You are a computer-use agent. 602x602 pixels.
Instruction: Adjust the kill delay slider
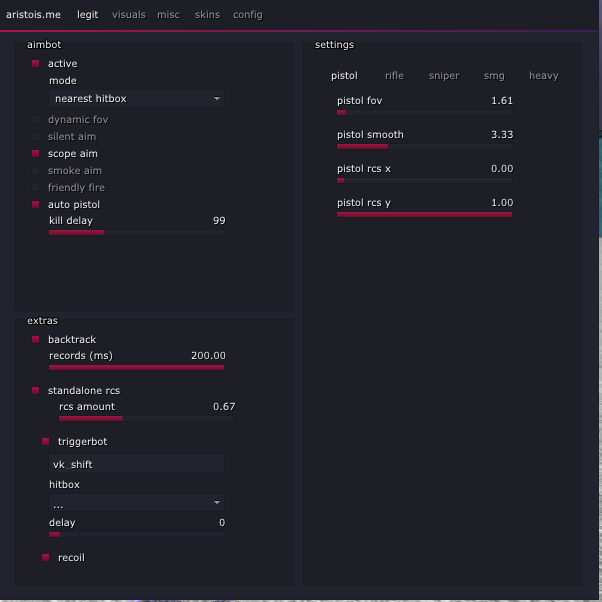pos(136,232)
